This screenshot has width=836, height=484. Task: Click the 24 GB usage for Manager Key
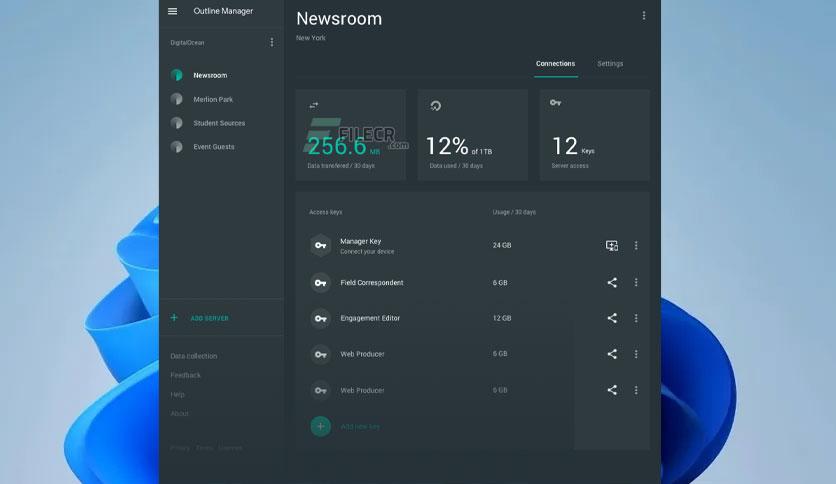tap(502, 245)
